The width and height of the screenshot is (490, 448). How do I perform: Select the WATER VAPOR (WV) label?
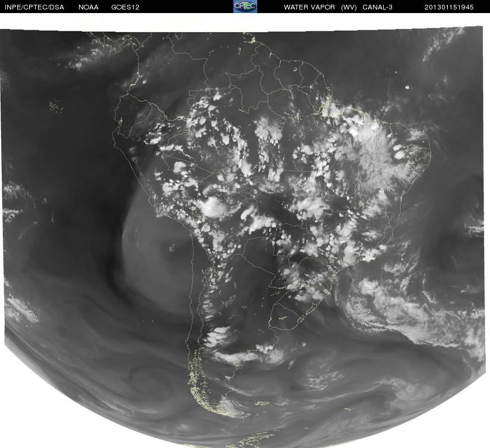pyautogui.click(x=320, y=7)
